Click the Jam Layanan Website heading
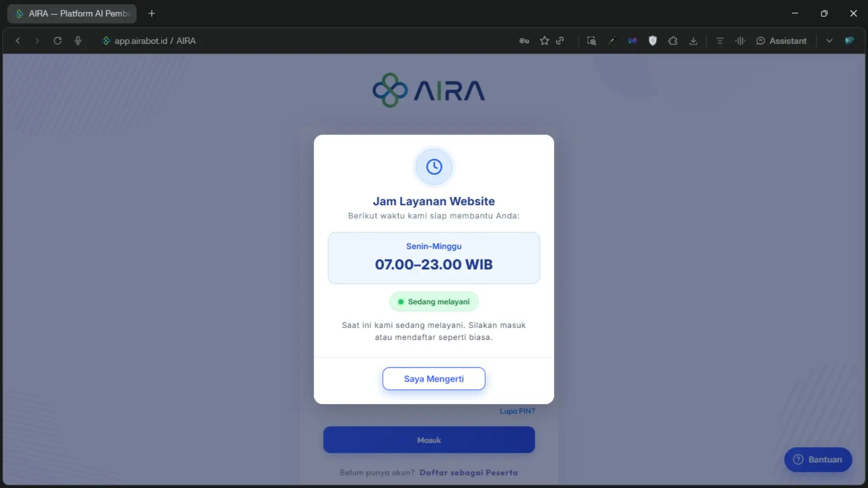This screenshot has height=488, width=868. 434,201
